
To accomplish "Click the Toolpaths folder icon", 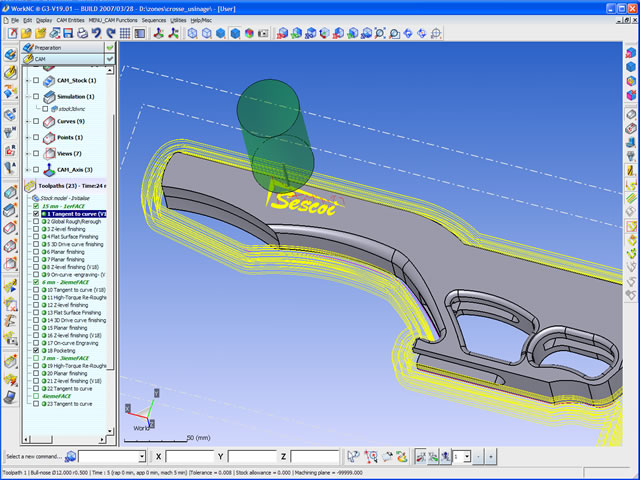I will point(30,187).
